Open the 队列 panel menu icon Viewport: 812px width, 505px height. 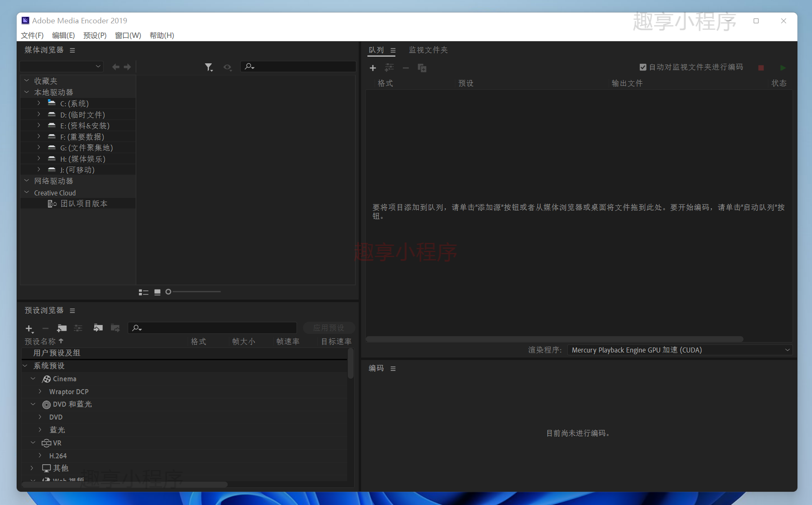tap(393, 50)
